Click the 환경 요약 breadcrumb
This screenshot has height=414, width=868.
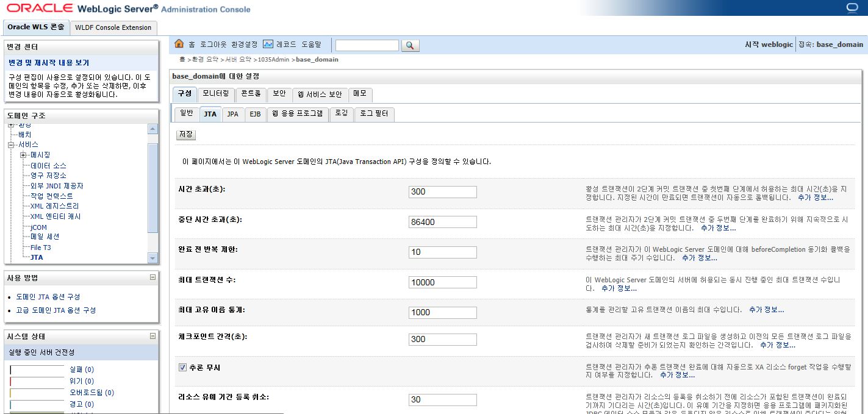(x=206, y=60)
